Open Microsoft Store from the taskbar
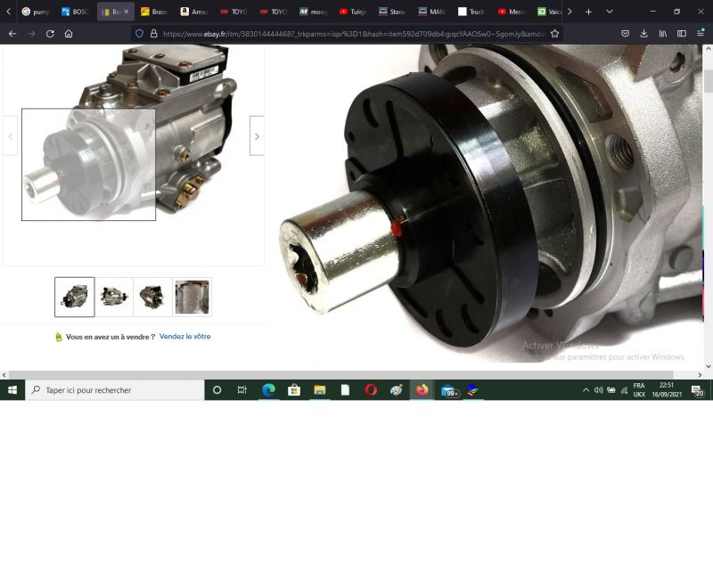The width and height of the screenshot is (713, 588). pos(294,390)
